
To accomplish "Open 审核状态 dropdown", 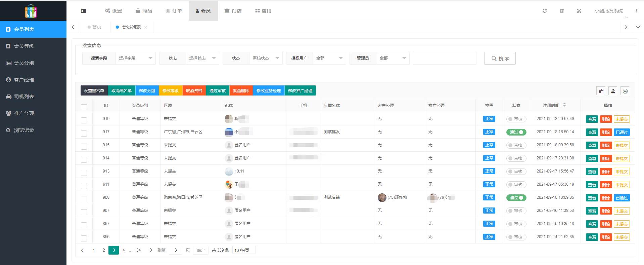I will click(266, 58).
